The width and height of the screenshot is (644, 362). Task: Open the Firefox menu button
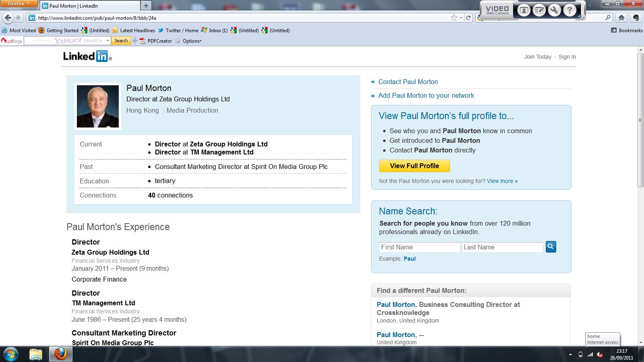click(x=19, y=4)
